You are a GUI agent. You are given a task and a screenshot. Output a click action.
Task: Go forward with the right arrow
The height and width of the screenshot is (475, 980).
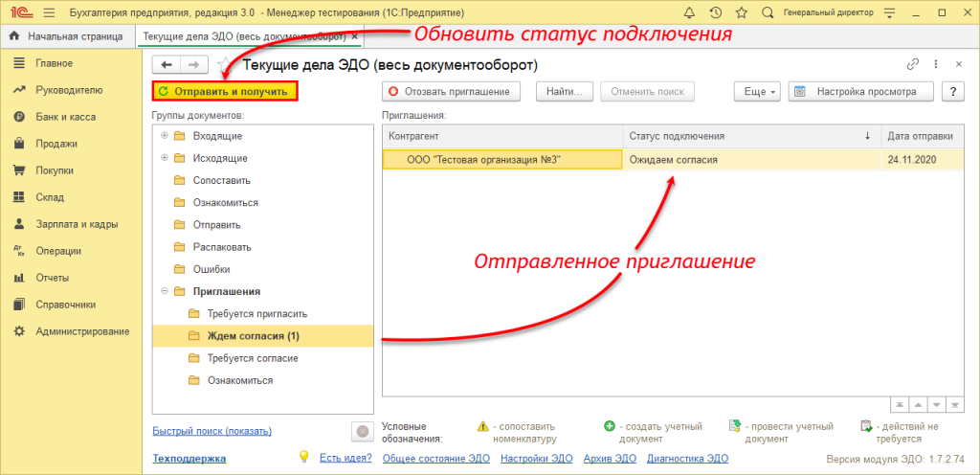193,64
